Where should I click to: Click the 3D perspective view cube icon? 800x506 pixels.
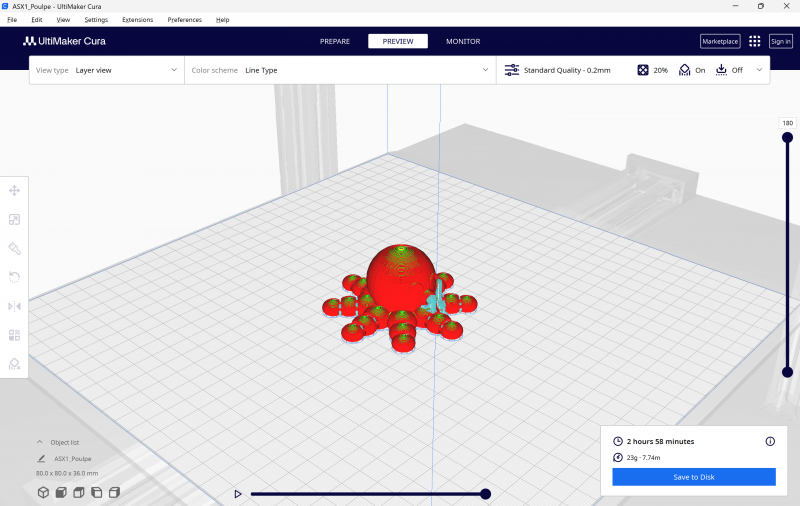click(43, 492)
